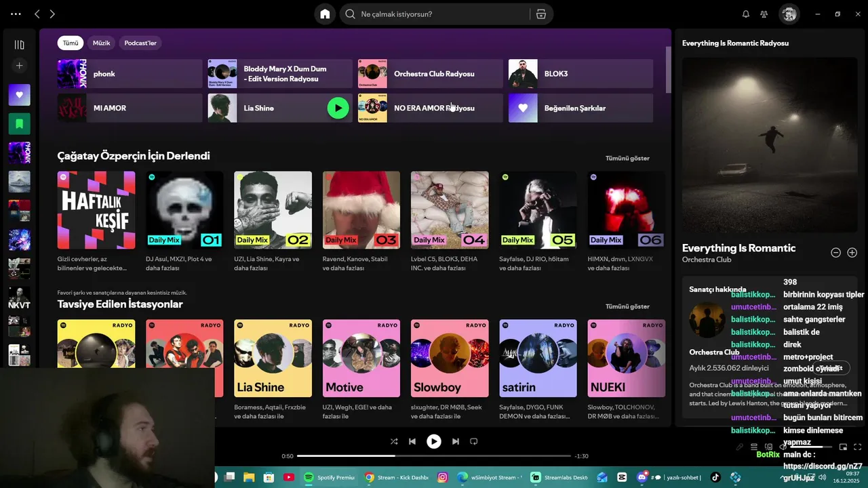The image size is (868, 488).
Task: Add Everything Is Romantic with plus icon
Action: tap(852, 253)
